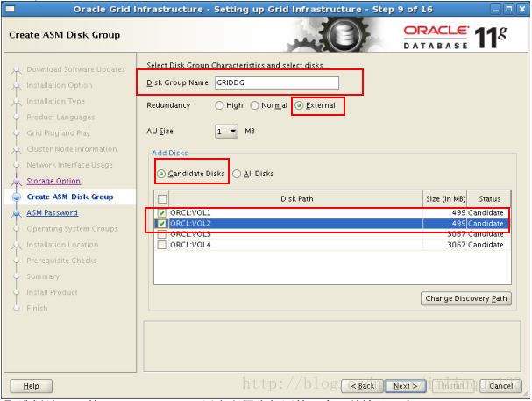Proceed with the Next button
The height and width of the screenshot is (401, 532).
406,386
